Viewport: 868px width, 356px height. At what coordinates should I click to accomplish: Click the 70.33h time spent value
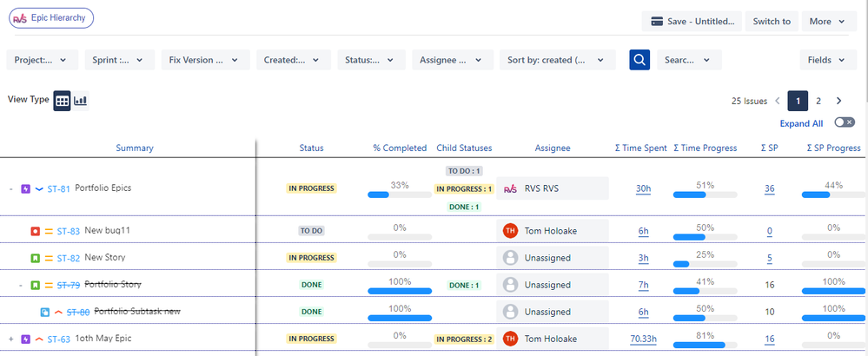point(643,339)
